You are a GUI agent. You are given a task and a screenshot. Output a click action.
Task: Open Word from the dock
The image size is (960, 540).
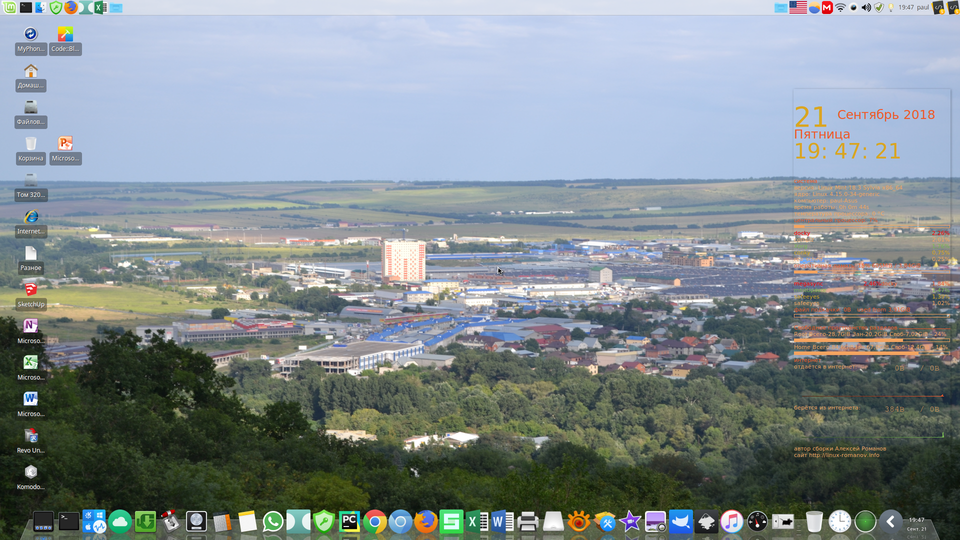coord(502,521)
